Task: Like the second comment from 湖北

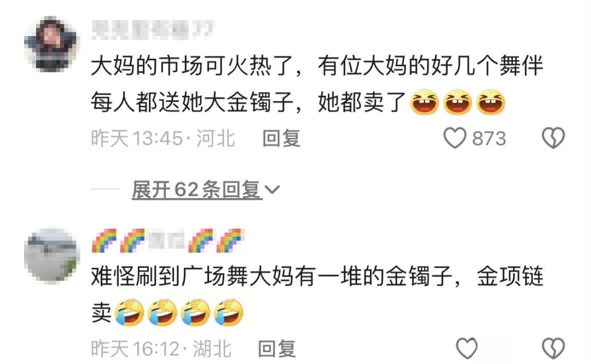Action: click(x=467, y=348)
